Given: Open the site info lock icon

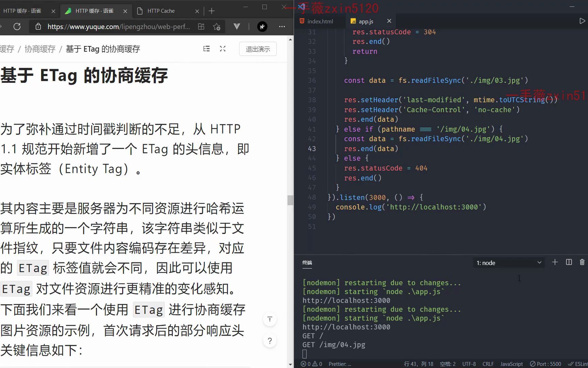Looking at the screenshot, I should point(38,27).
